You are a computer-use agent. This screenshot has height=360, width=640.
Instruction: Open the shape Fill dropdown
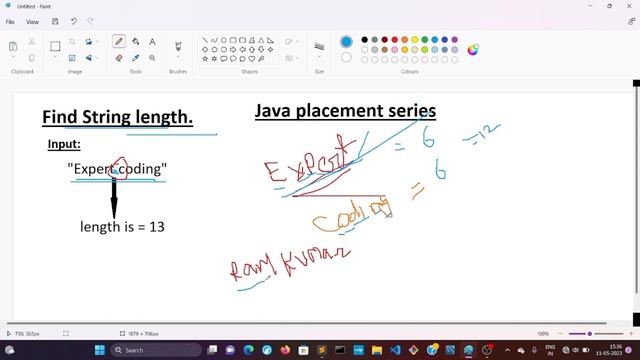coord(291,58)
